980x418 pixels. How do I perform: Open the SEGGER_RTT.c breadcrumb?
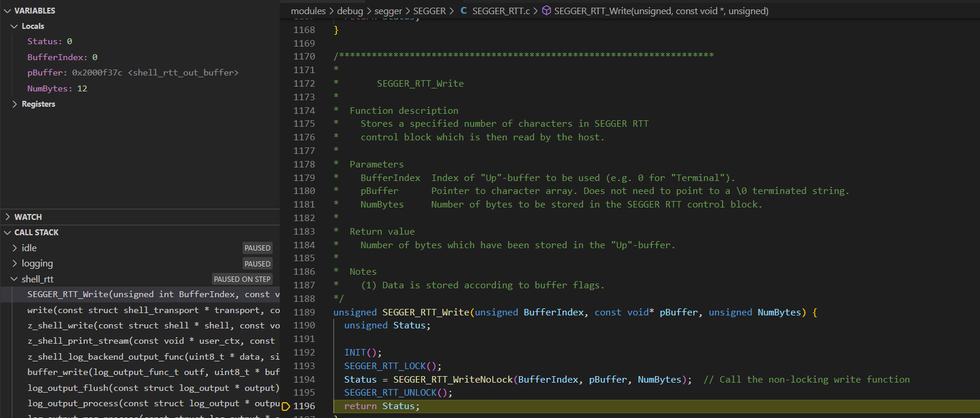click(501, 11)
